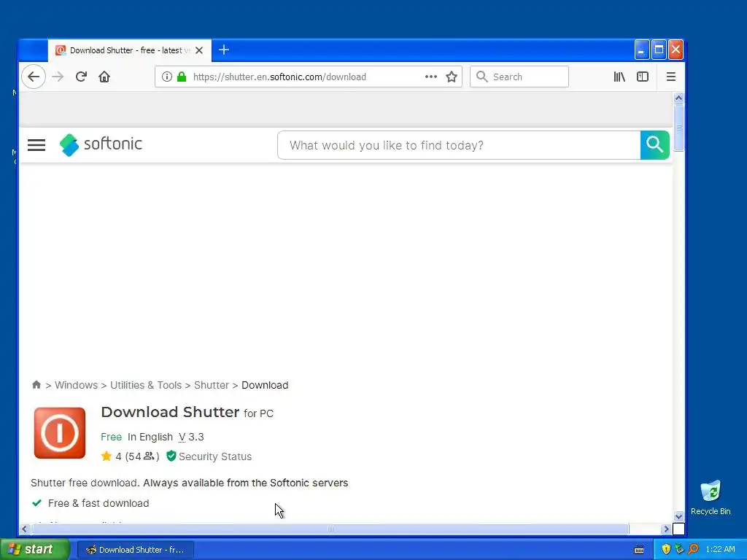Click the Softonic logo
The width and height of the screenshot is (747, 560).
click(x=101, y=145)
